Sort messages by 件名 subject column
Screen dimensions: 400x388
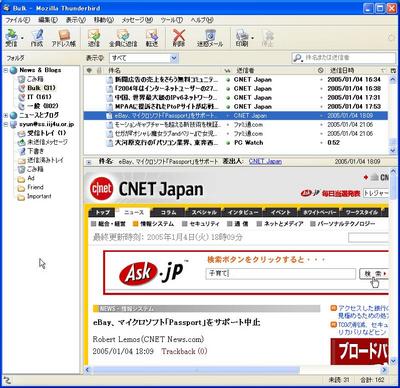(163, 70)
